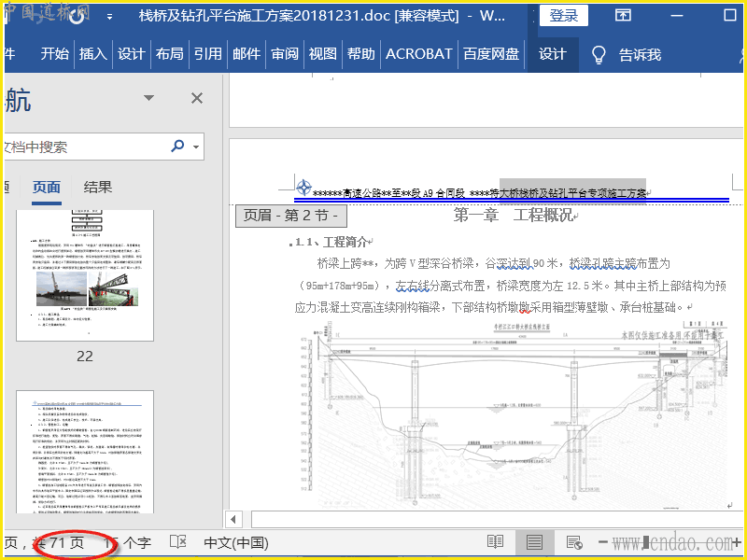Open the 视图 (View) ribbon tab
The width and height of the screenshot is (747, 560).
point(322,54)
